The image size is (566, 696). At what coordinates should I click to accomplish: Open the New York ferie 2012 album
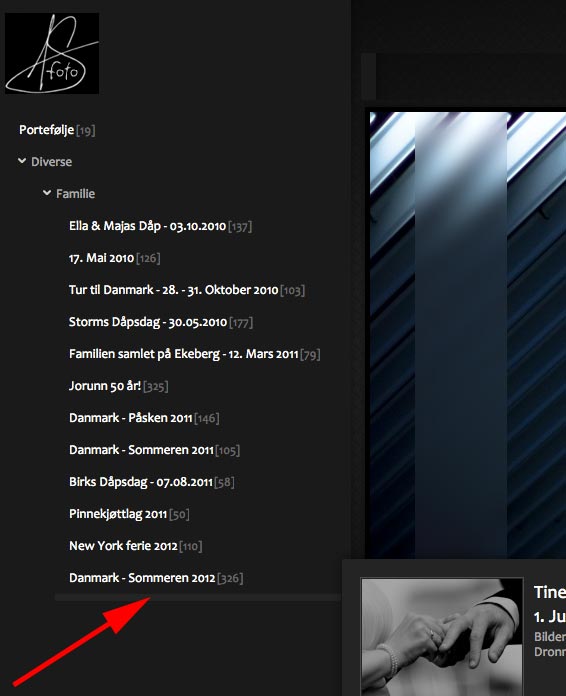click(x=123, y=546)
